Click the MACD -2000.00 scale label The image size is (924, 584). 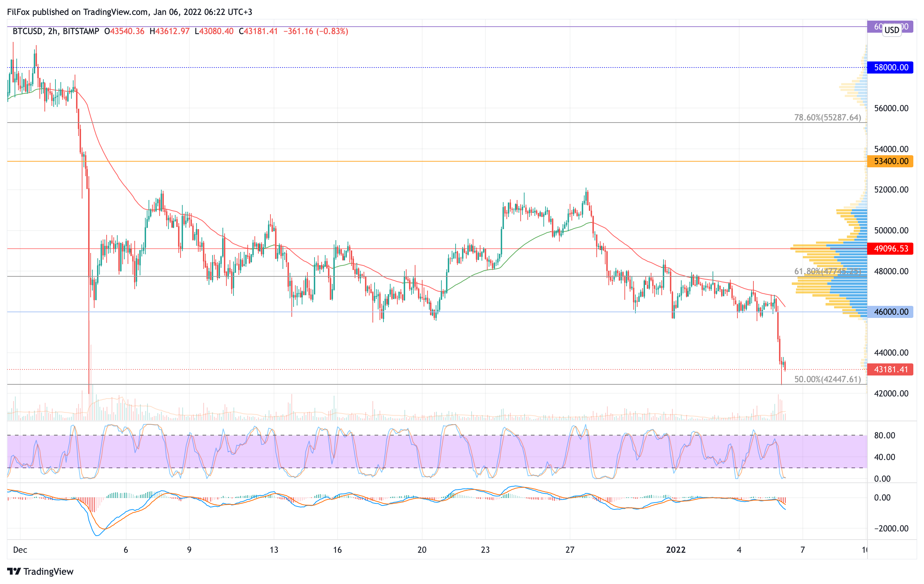click(891, 528)
